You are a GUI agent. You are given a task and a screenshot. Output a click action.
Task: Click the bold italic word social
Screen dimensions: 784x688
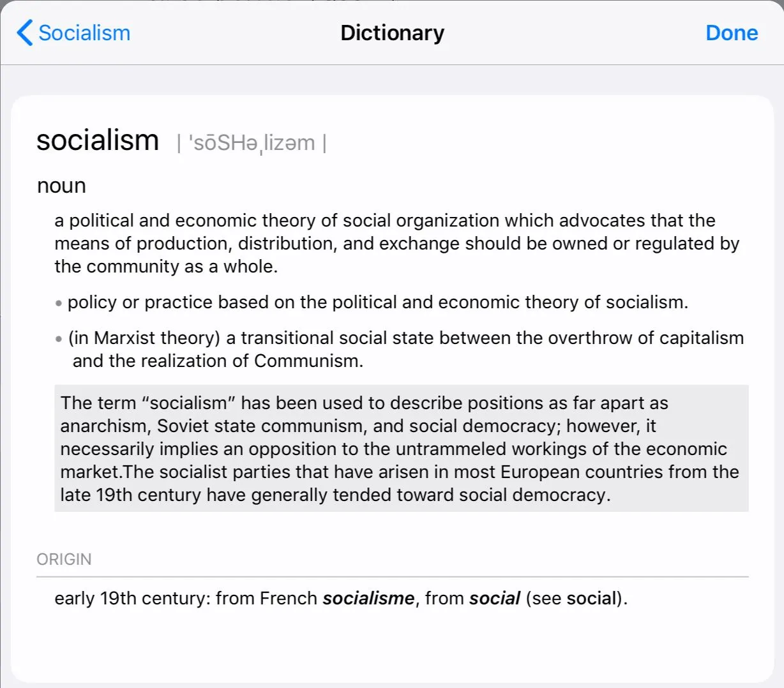[495, 598]
